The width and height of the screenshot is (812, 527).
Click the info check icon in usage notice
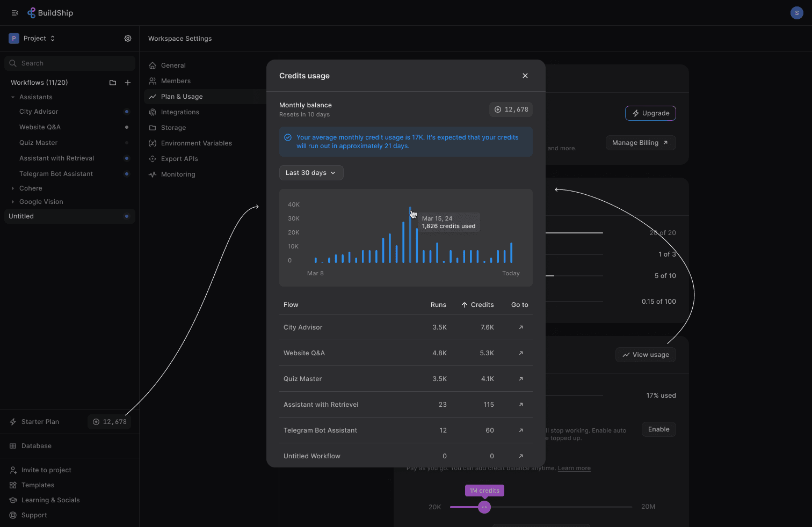tap(288, 137)
